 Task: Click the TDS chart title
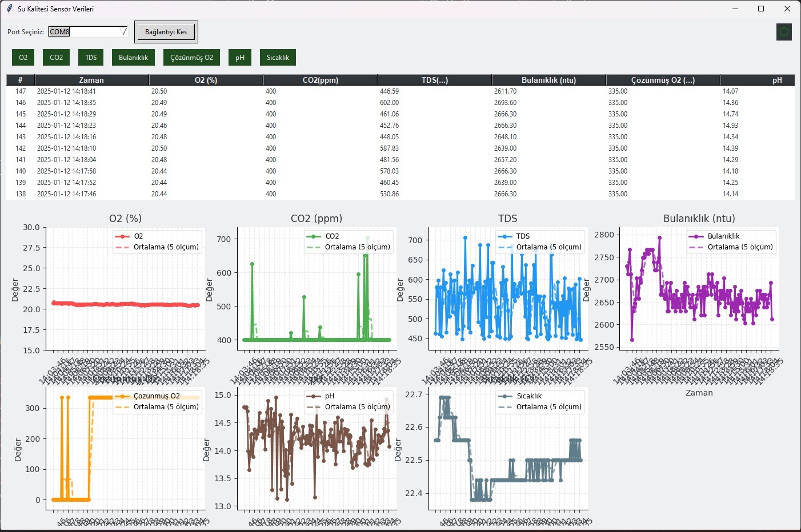[x=507, y=218]
